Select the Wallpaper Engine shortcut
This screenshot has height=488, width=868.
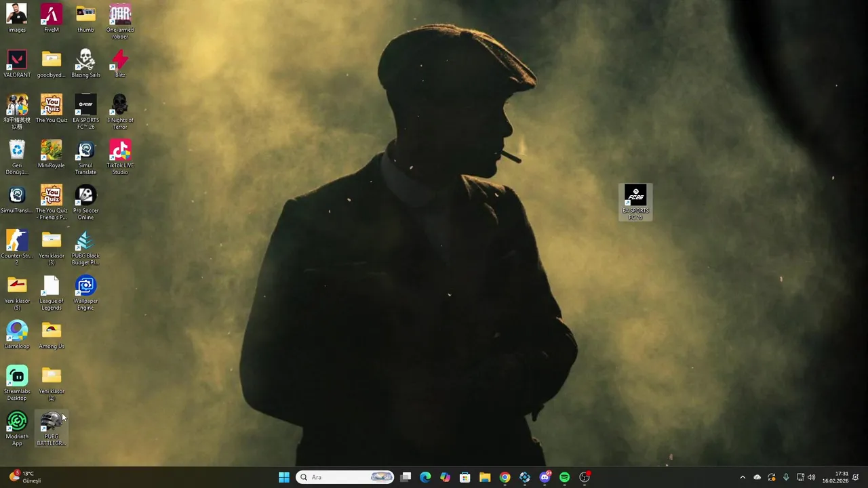point(85,293)
